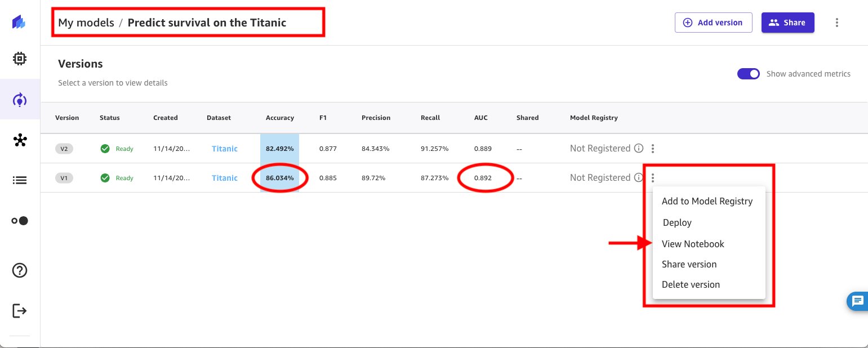This screenshot has width=868, height=348.
Task: Click the SageMaker Canvas logo icon
Action: [19, 23]
